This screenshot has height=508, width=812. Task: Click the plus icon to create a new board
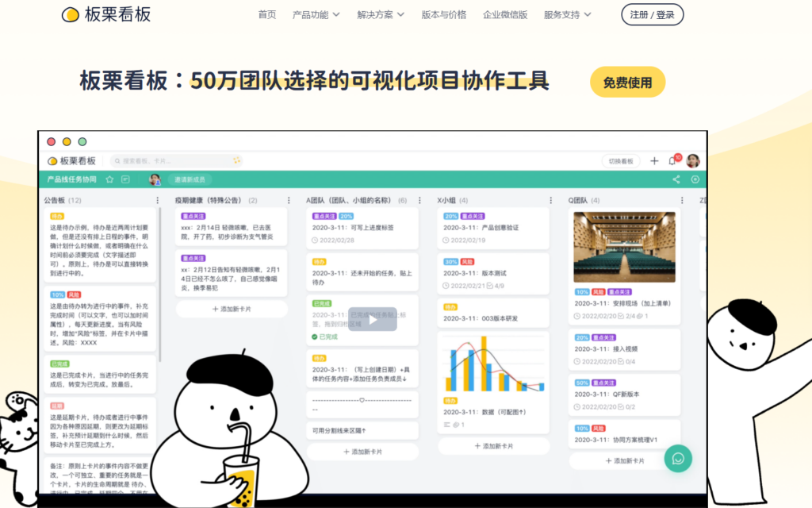pyautogui.click(x=654, y=161)
